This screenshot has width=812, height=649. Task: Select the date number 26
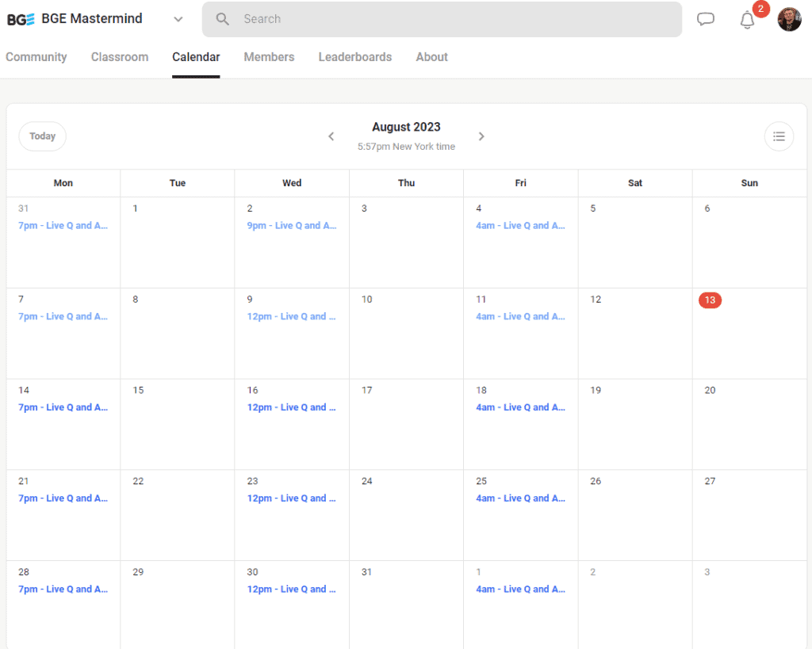(596, 481)
